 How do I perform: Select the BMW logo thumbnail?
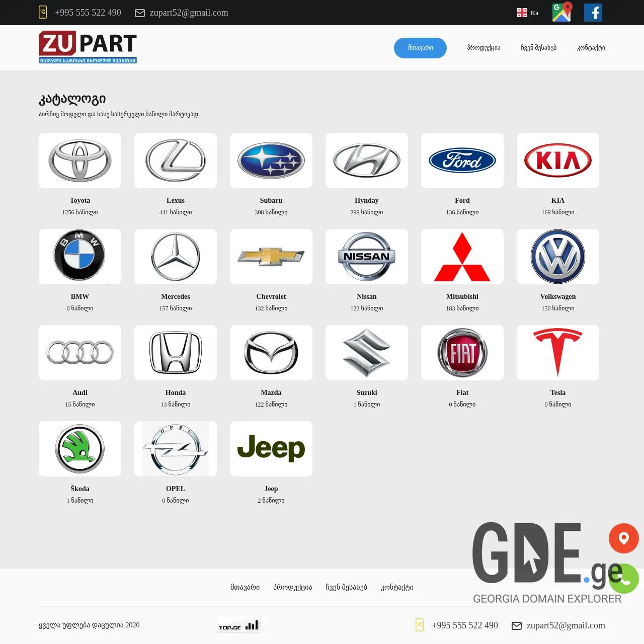pos(79,257)
